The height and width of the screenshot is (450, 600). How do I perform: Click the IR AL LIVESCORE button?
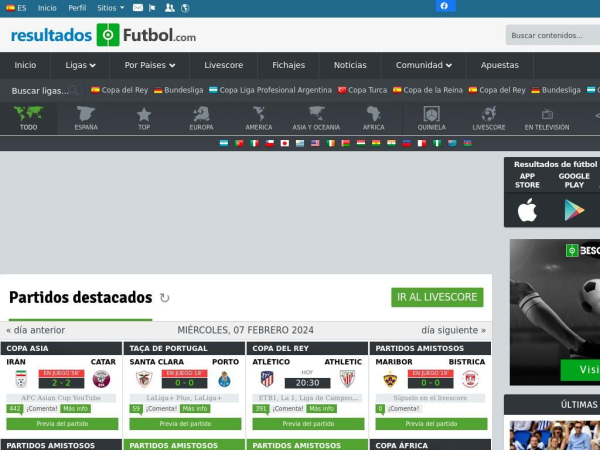pos(437,297)
